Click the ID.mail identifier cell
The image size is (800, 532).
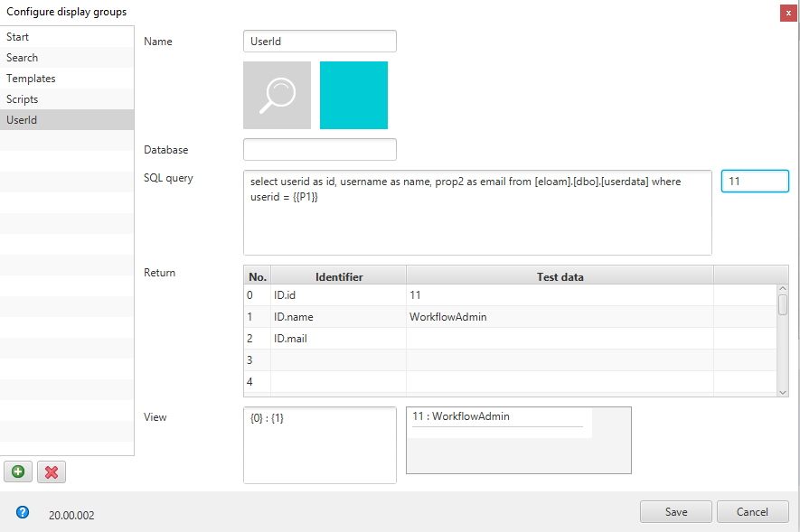(338, 339)
